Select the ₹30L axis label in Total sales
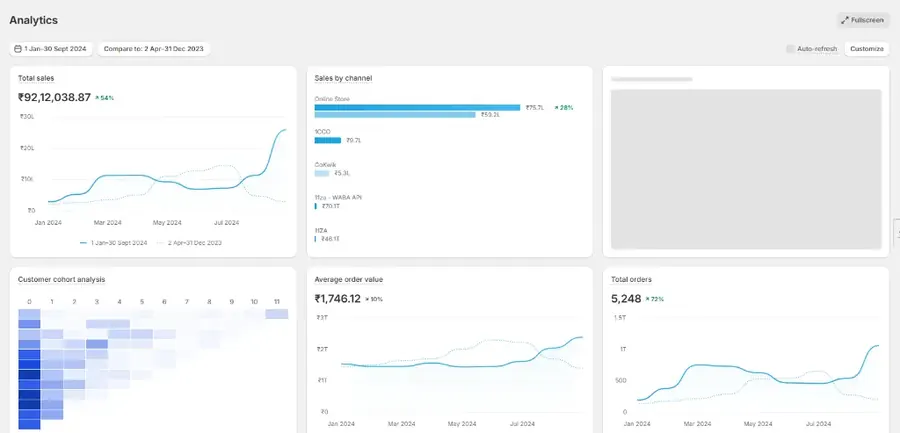 (x=28, y=117)
